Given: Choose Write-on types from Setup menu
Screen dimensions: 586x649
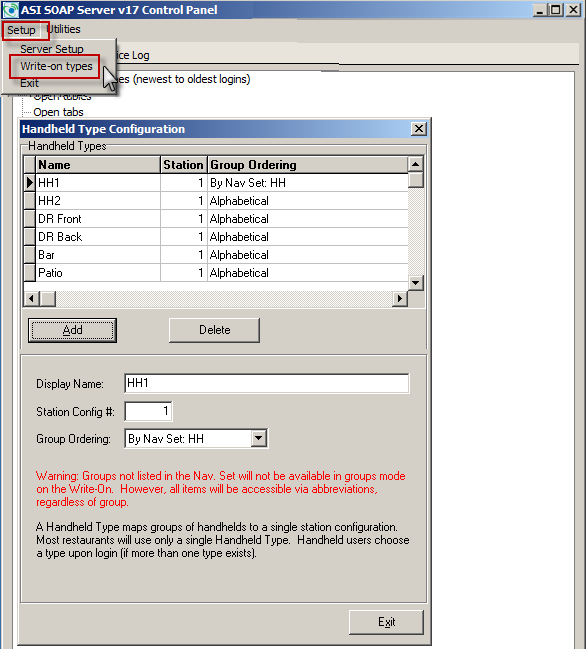Looking at the screenshot, I should point(56,66).
